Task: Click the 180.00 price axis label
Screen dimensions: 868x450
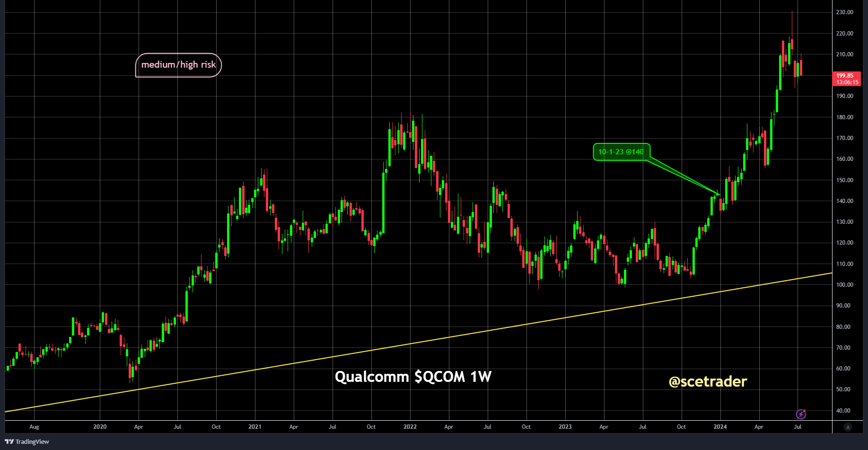Action: click(x=845, y=117)
